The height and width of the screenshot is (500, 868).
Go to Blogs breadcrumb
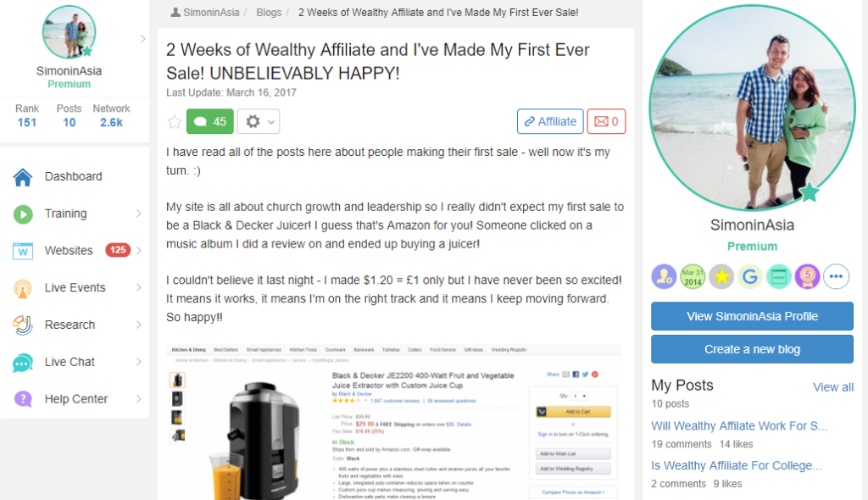(x=269, y=12)
